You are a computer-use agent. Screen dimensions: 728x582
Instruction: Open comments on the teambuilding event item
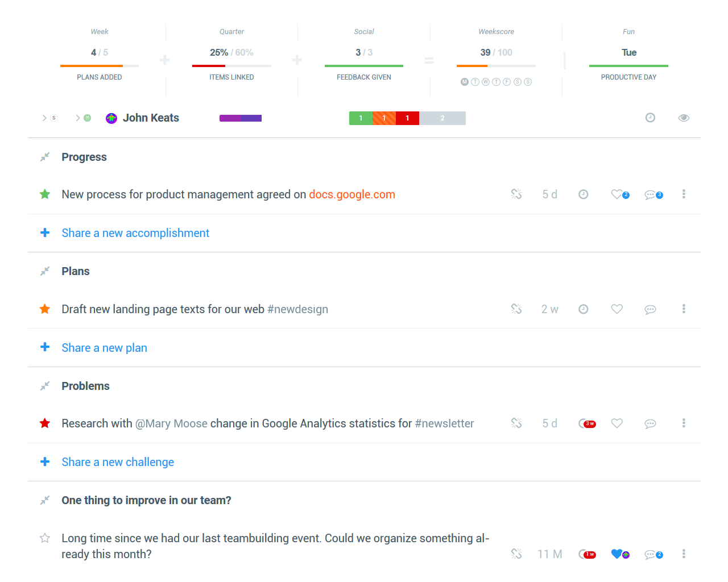tap(652, 555)
